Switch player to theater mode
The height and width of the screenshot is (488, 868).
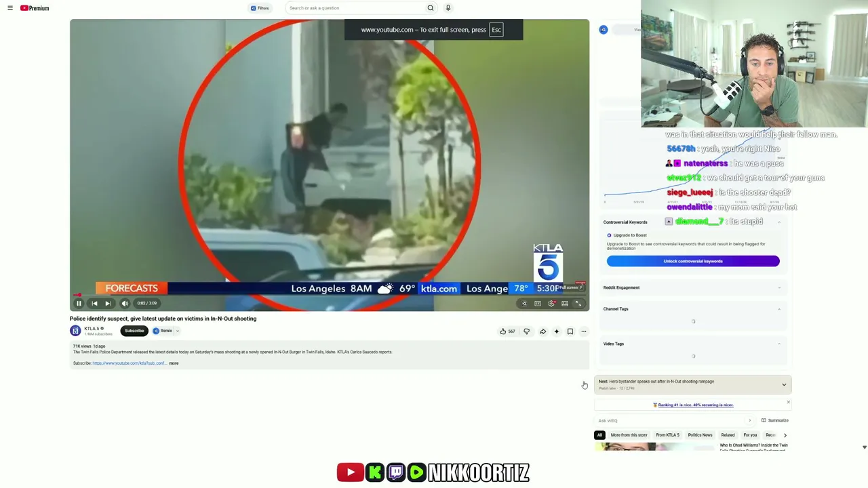point(565,304)
